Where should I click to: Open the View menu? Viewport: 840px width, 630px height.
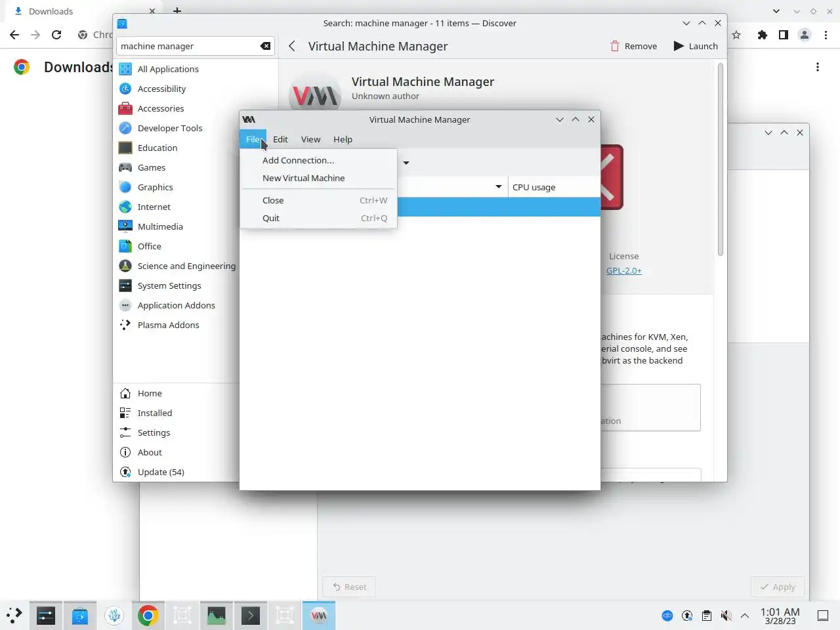coord(310,139)
